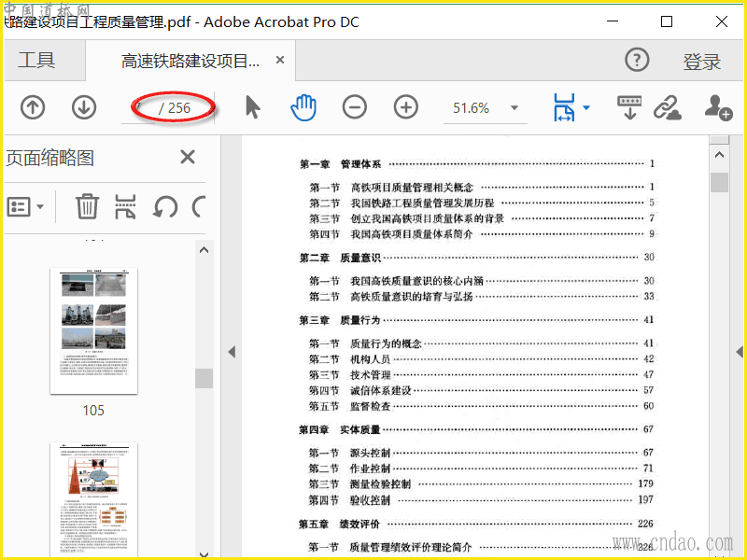Zoom in with the plus button
Viewport: 747px width, 560px height.
[x=406, y=107]
